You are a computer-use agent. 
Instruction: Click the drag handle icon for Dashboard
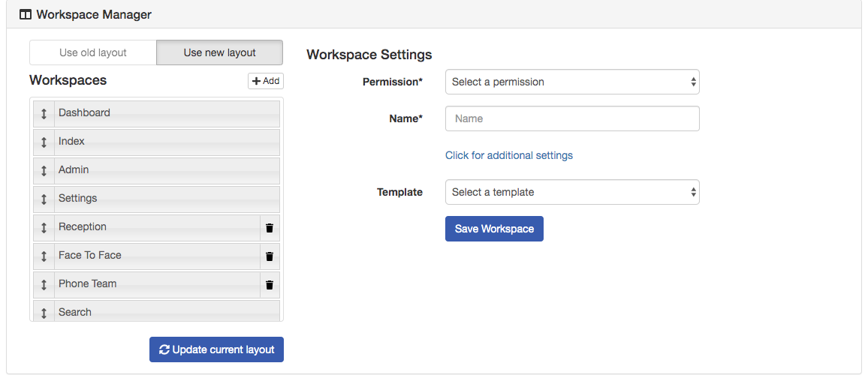44,113
